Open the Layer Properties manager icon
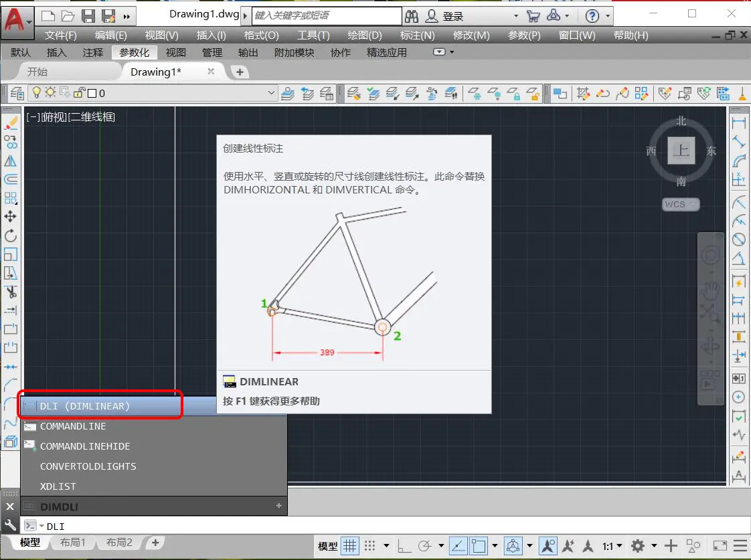751x560 pixels. (x=17, y=93)
